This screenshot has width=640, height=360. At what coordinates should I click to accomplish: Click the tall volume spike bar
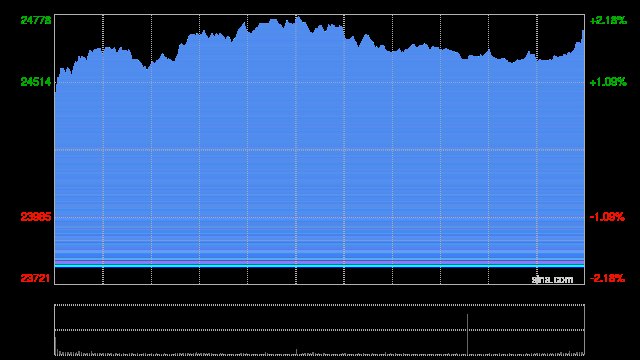tap(467, 334)
